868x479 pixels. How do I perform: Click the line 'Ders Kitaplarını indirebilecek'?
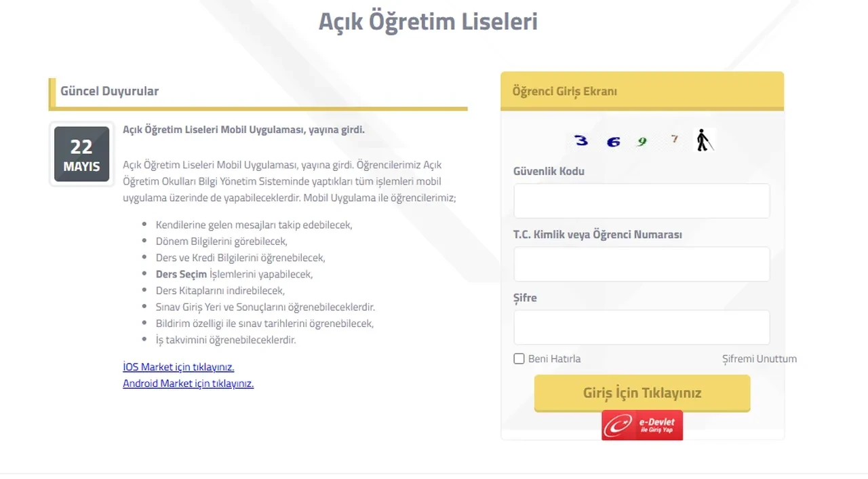click(x=220, y=290)
